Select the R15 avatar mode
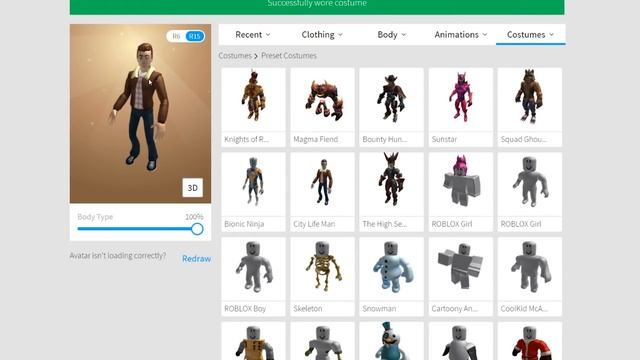 [x=195, y=36]
